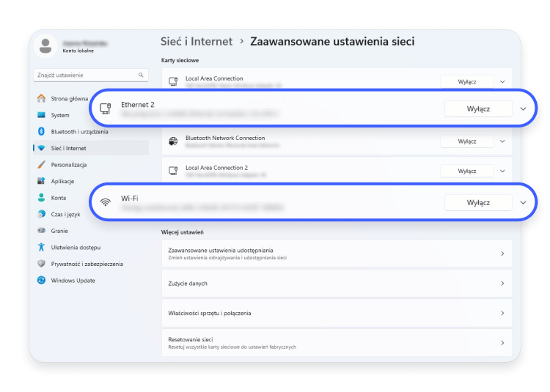Click the Windows Update refresh icon

[x=41, y=280]
